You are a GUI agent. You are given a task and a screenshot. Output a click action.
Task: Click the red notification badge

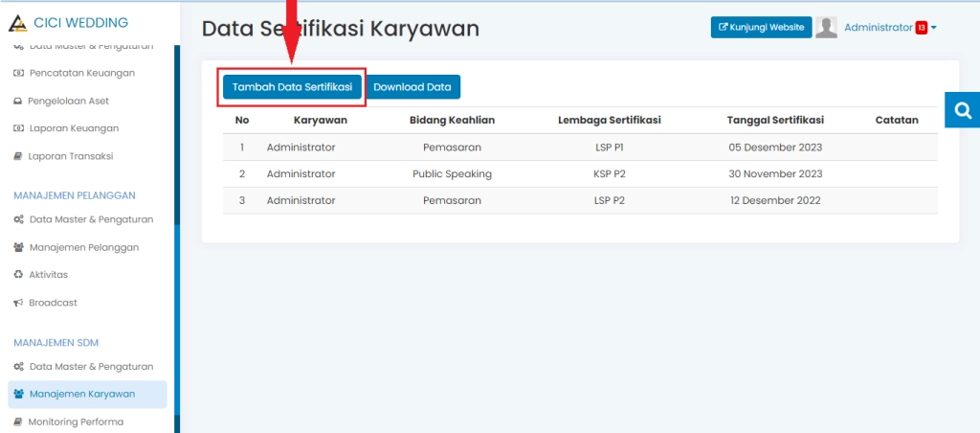(x=921, y=28)
